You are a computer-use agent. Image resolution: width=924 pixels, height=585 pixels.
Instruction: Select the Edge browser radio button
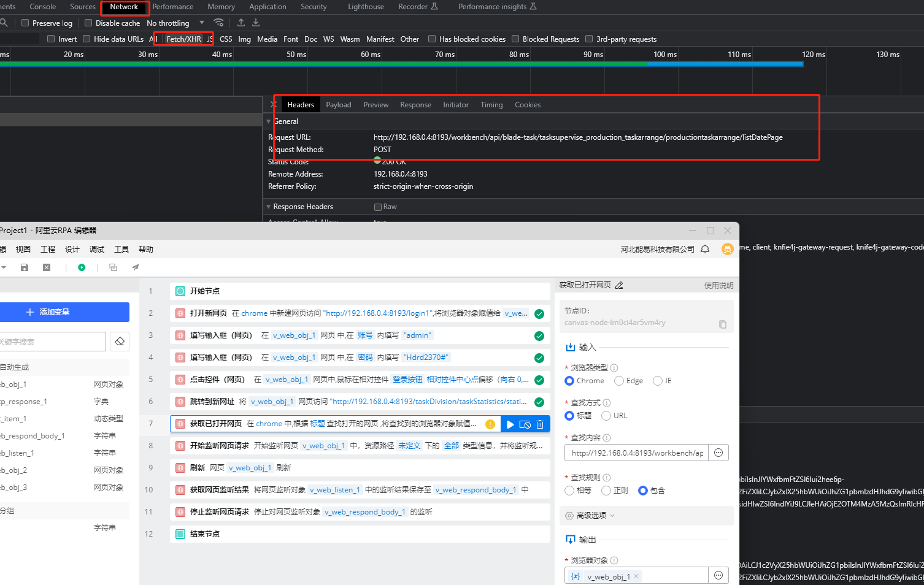(619, 381)
